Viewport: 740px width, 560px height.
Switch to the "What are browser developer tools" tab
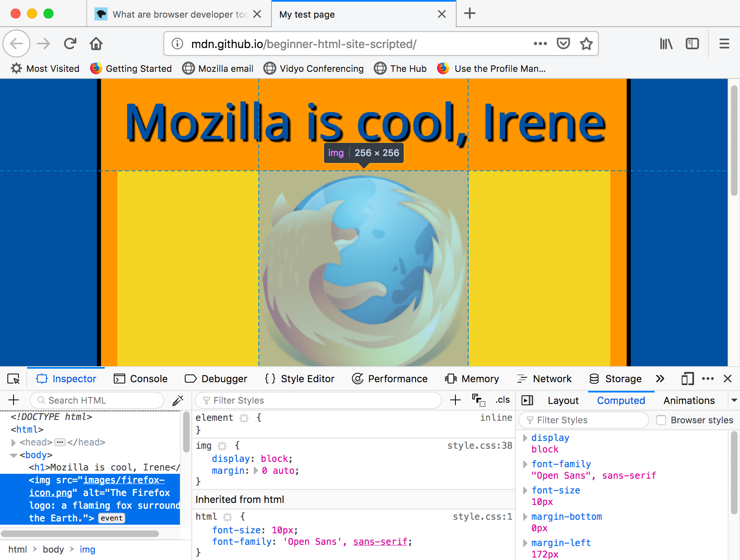click(x=172, y=14)
